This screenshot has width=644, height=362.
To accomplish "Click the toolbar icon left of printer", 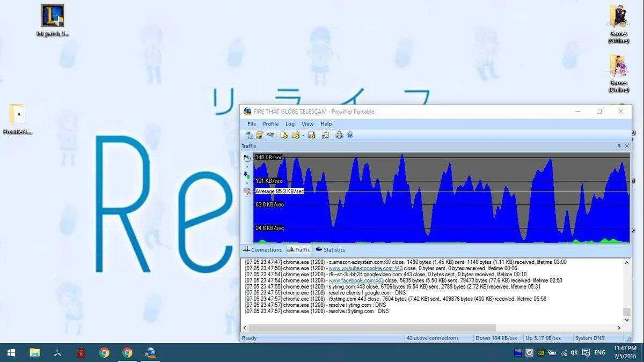I will [325, 135].
